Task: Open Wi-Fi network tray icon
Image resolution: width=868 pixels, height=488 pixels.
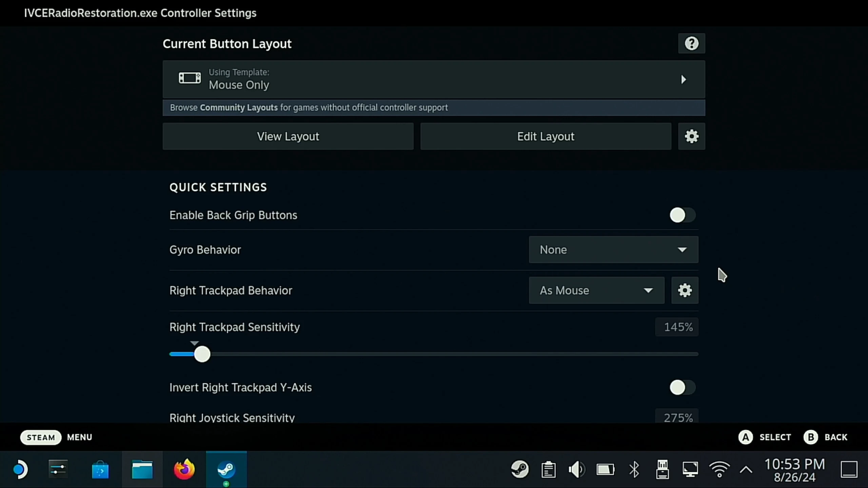Action: (719, 470)
